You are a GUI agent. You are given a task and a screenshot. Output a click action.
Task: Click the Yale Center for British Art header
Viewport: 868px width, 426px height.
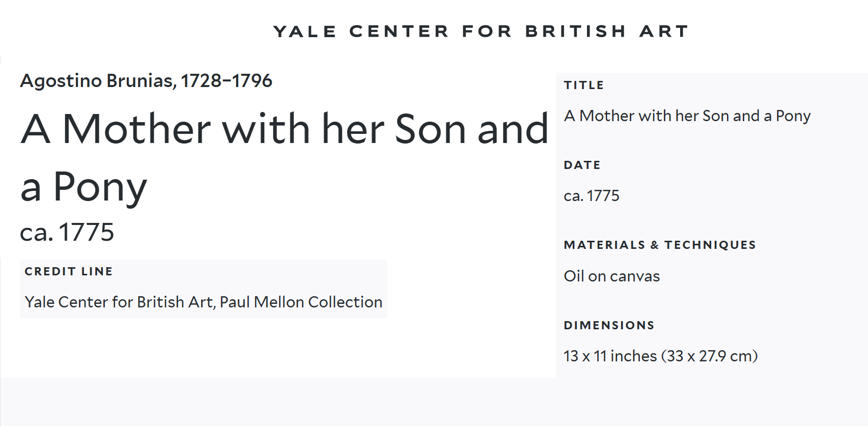coord(481,32)
